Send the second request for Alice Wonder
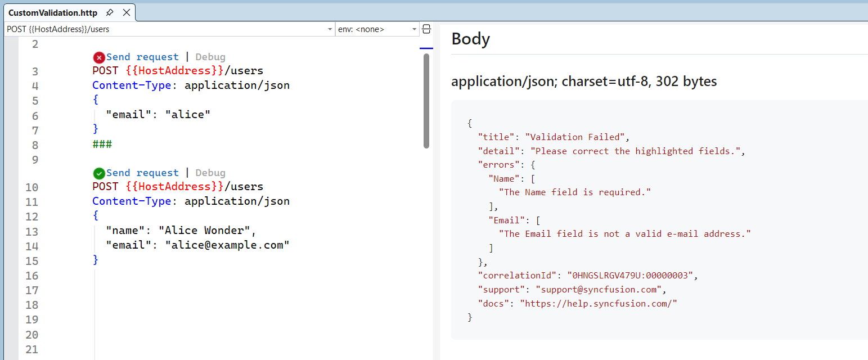 (x=142, y=173)
